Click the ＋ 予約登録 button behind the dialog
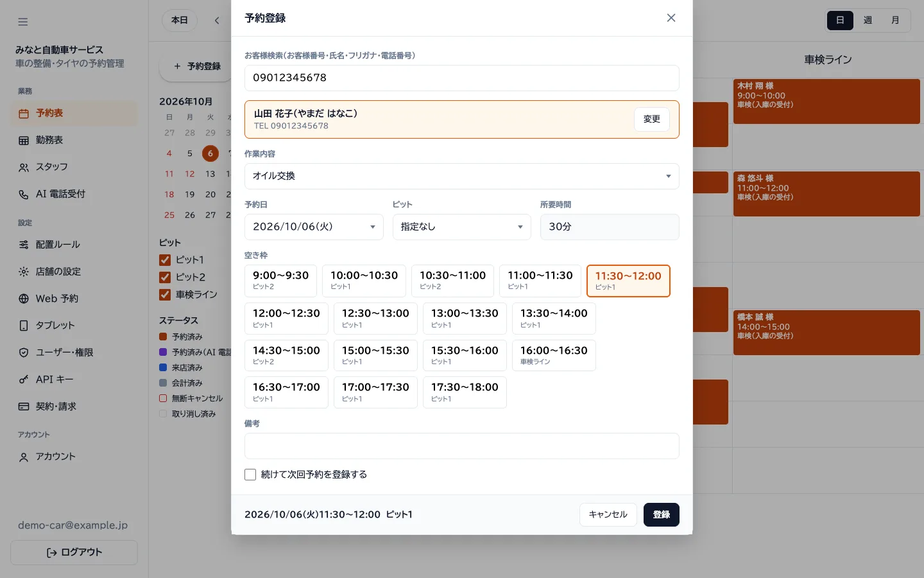Viewport: 924px width, 578px height. click(x=196, y=66)
